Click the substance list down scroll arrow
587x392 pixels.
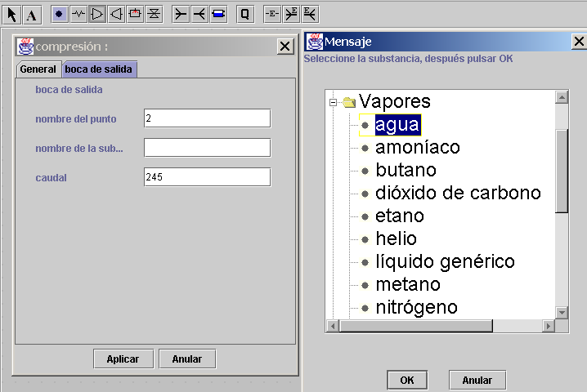(x=562, y=312)
